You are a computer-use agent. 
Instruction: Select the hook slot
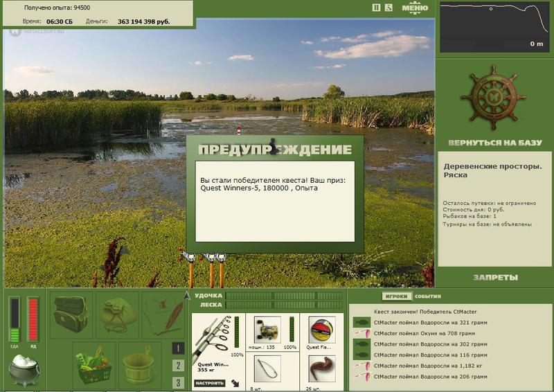pos(267,368)
